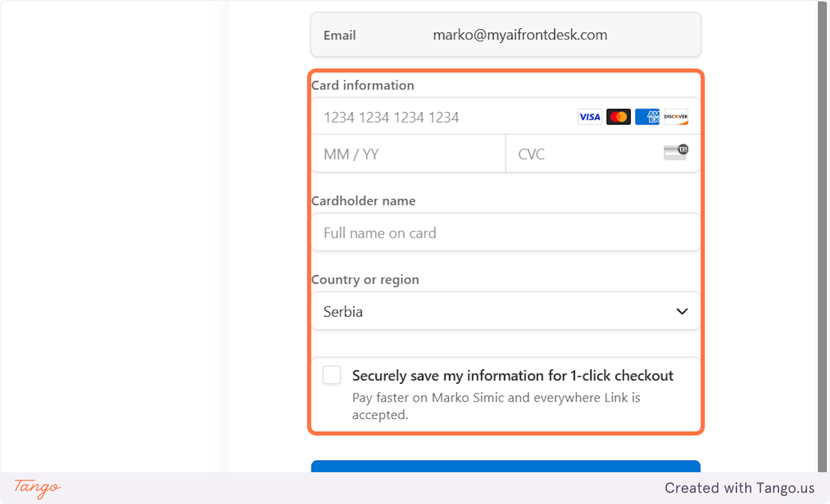Open the Country or region dropdown
Image resolution: width=830 pixels, height=504 pixels.
pos(506,311)
